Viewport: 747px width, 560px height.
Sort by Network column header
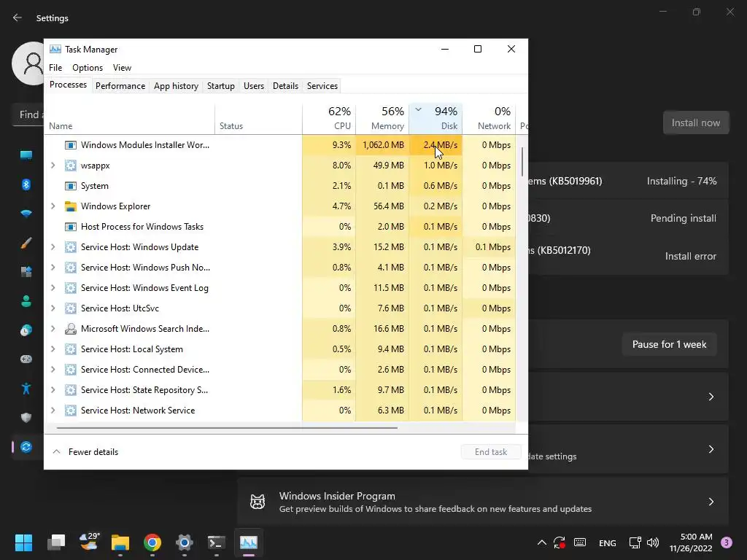[x=489, y=118]
